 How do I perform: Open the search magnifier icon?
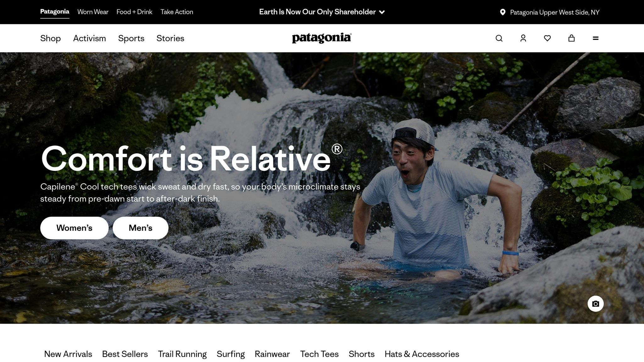click(x=499, y=38)
